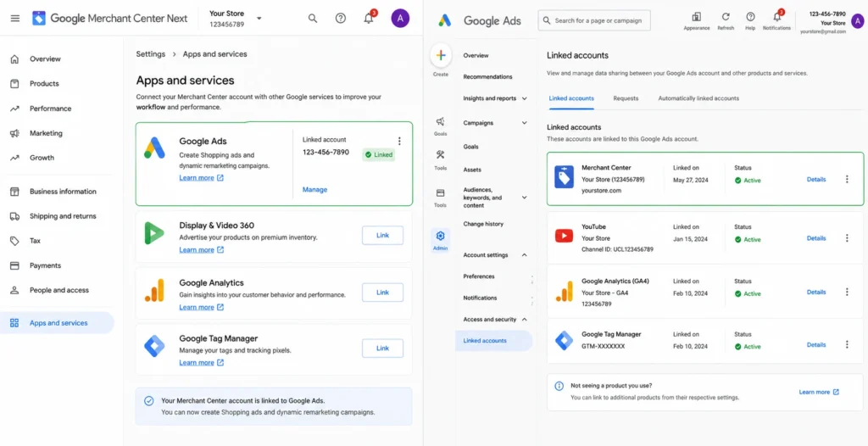Image resolution: width=868 pixels, height=446 pixels.
Task: Open the Merchant Center hamburger menu
Action: click(x=15, y=19)
